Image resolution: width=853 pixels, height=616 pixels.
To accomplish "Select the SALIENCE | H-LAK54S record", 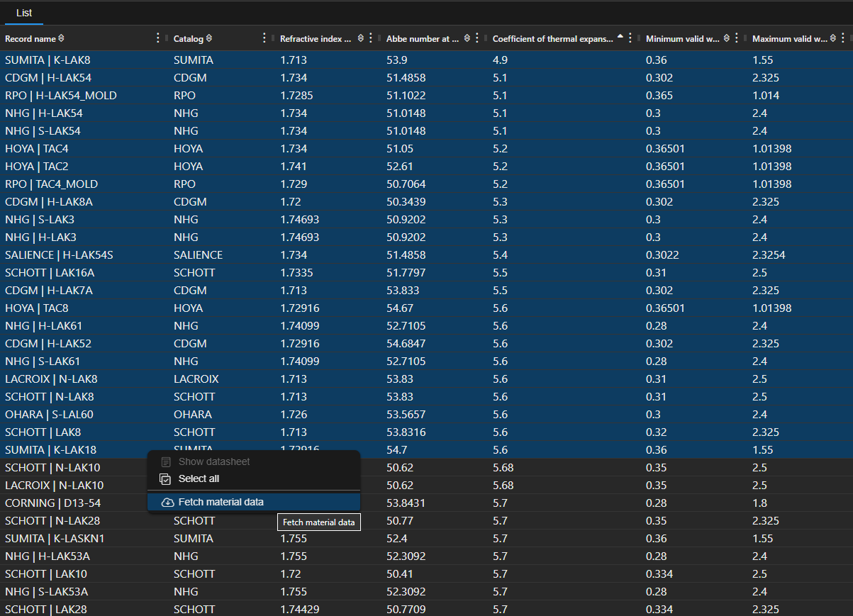I will point(426,254).
